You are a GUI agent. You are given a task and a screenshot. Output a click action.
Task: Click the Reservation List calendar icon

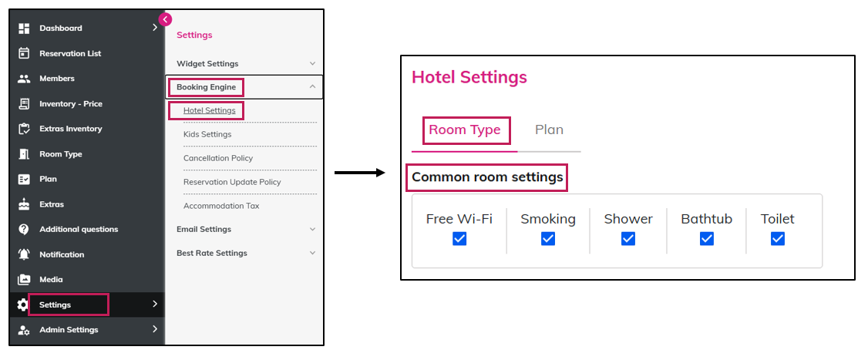[24, 54]
